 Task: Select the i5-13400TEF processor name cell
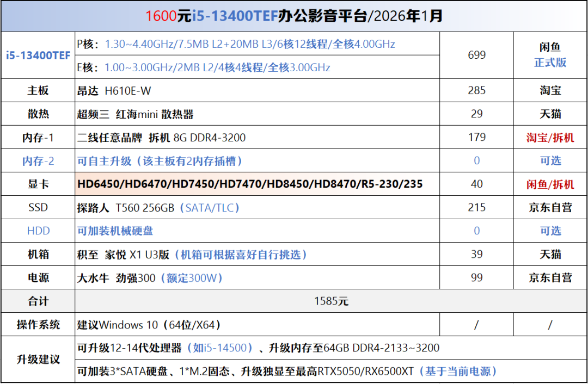pyautogui.click(x=38, y=55)
